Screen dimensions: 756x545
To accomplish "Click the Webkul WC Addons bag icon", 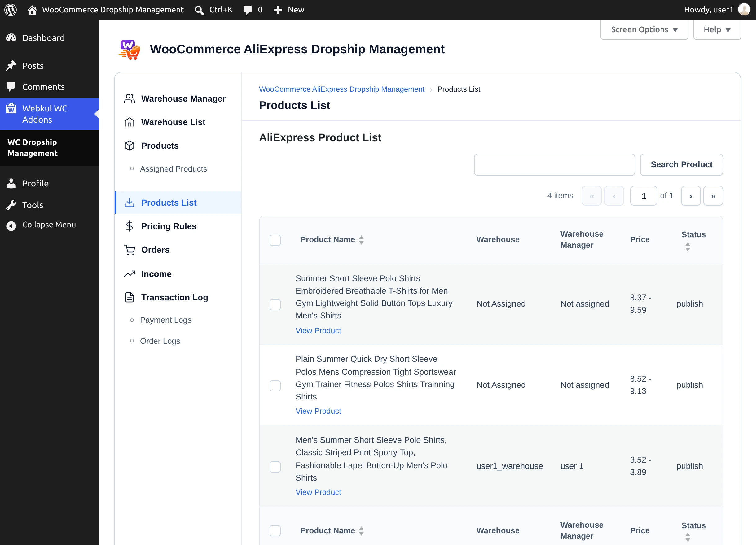I will pyautogui.click(x=11, y=109).
